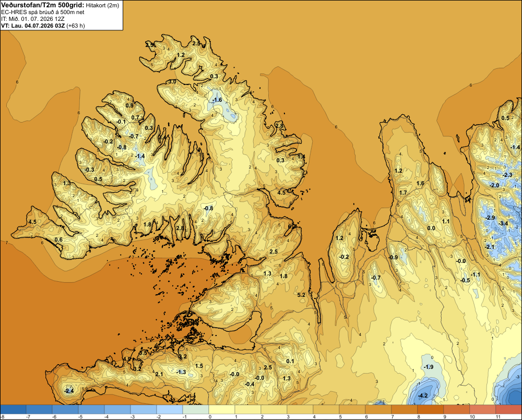
Task: Click the '1.1' temperature value on the map
Action: point(446,221)
